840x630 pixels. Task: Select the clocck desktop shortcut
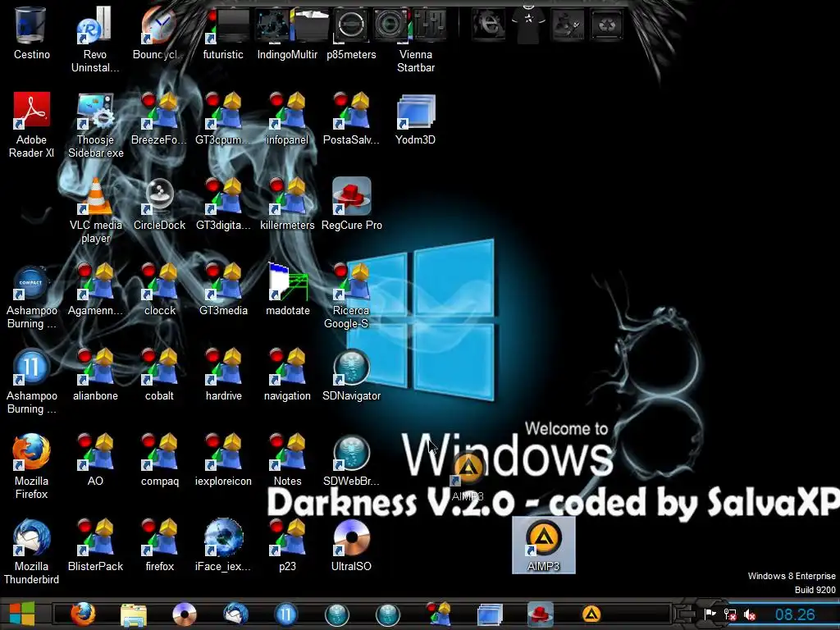159,289
